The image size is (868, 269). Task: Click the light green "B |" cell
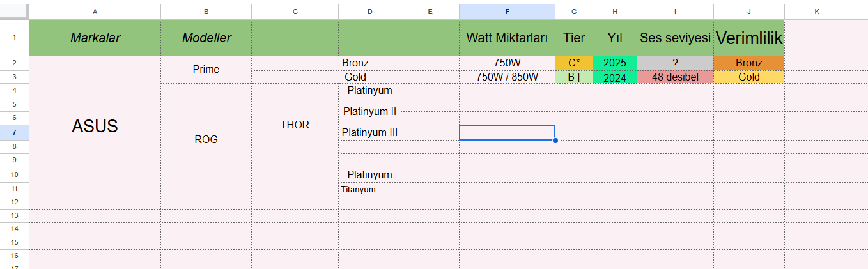(x=574, y=77)
